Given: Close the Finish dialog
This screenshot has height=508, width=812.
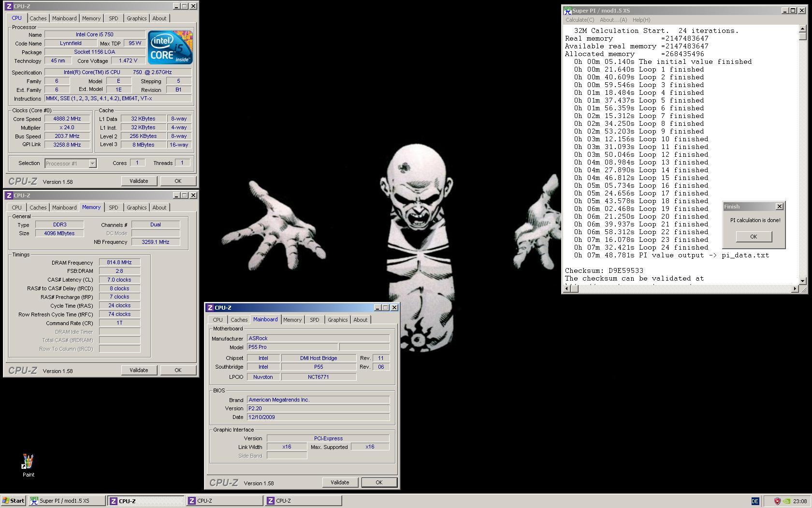Looking at the screenshot, I should (x=779, y=207).
